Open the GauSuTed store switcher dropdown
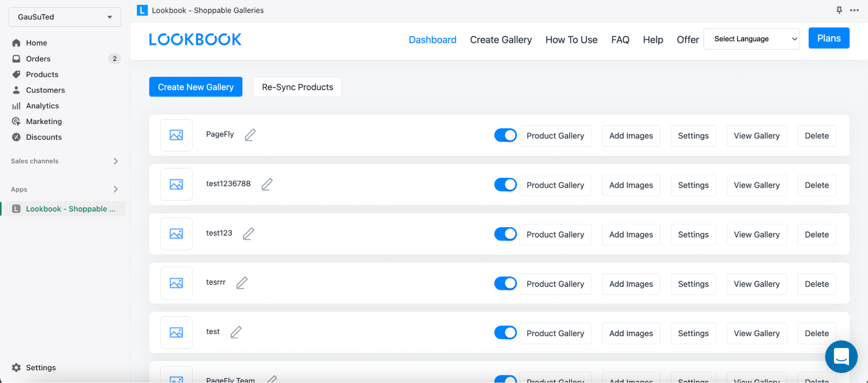 click(x=65, y=17)
